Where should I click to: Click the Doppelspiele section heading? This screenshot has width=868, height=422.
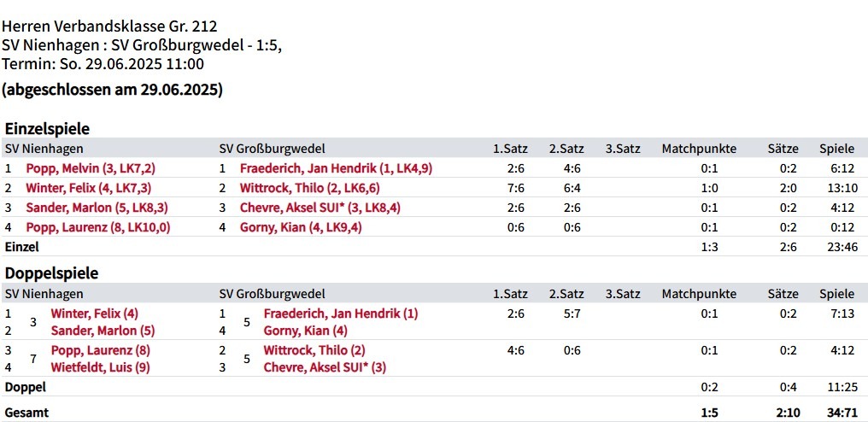[52, 273]
